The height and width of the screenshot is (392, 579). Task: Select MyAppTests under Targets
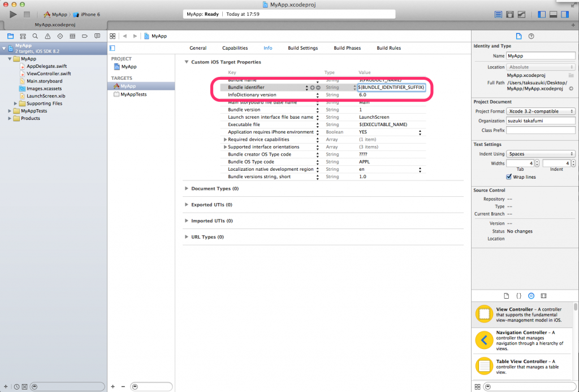133,94
